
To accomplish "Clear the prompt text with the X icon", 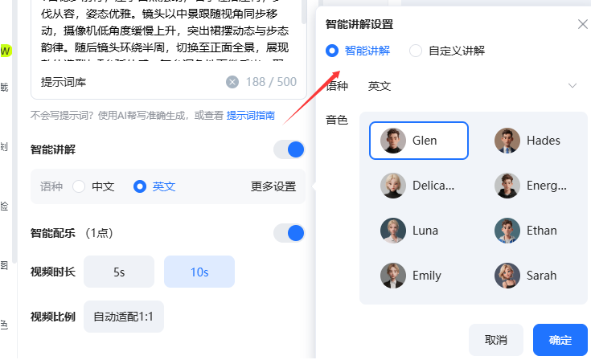I will tap(232, 82).
